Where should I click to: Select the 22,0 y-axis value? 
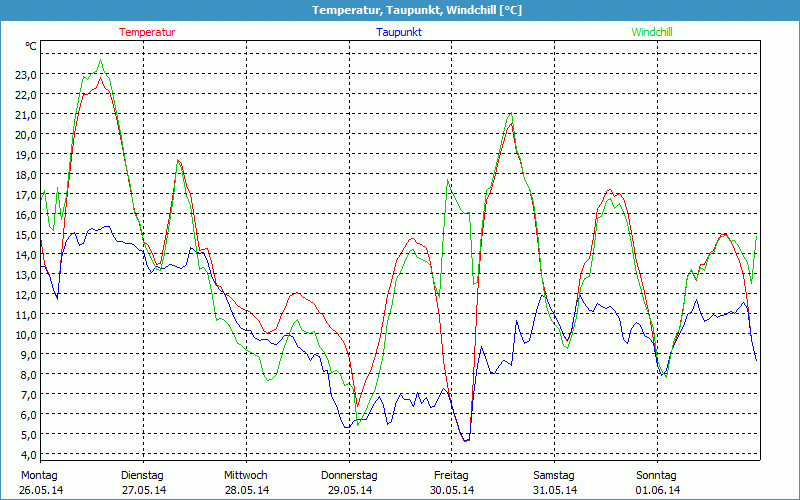26,94
